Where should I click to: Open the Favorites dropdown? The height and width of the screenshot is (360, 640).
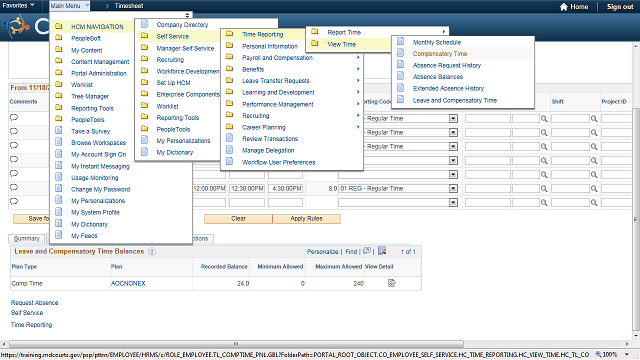pyautogui.click(x=18, y=5)
